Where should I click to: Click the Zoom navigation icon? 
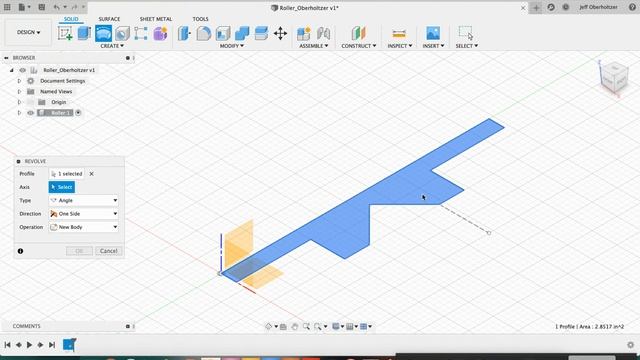point(306,326)
